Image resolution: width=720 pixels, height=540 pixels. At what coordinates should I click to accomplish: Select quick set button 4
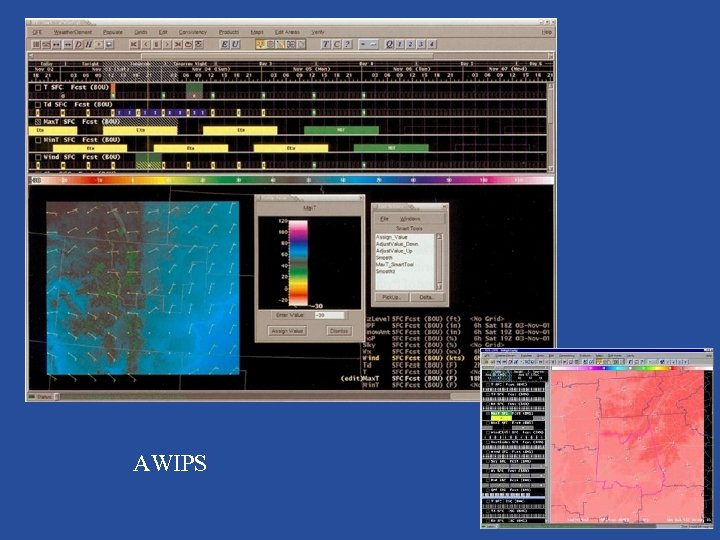(x=432, y=45)
